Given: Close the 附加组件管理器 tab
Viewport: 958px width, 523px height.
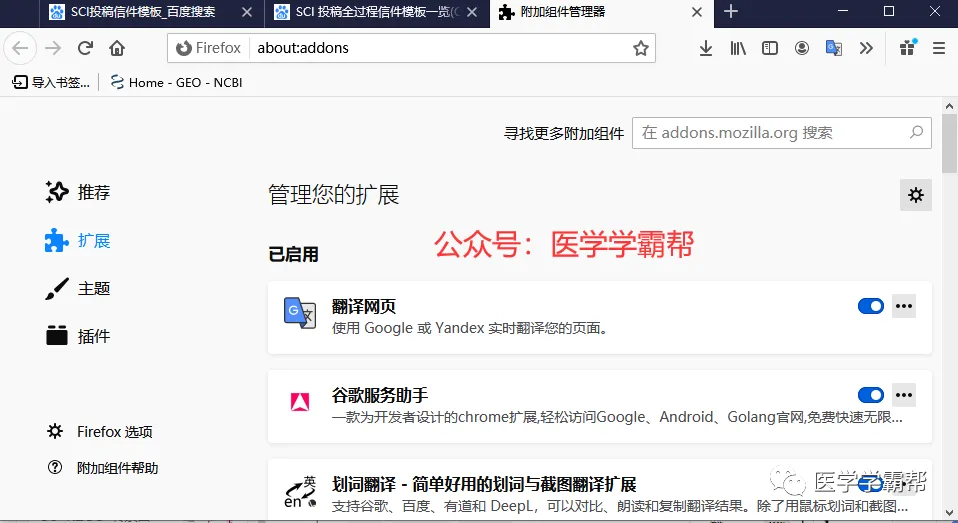Looking at the screenshot, I should click(697, 12).
